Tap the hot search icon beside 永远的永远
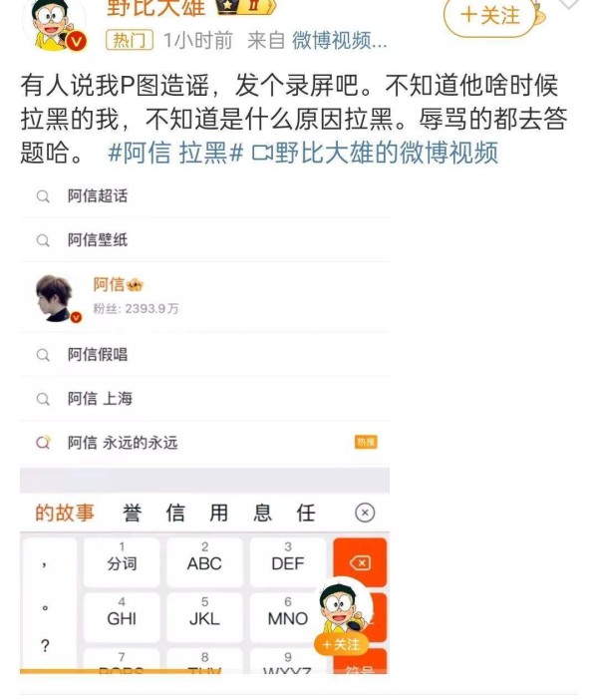598x700 pixels. tap(43, 443)
